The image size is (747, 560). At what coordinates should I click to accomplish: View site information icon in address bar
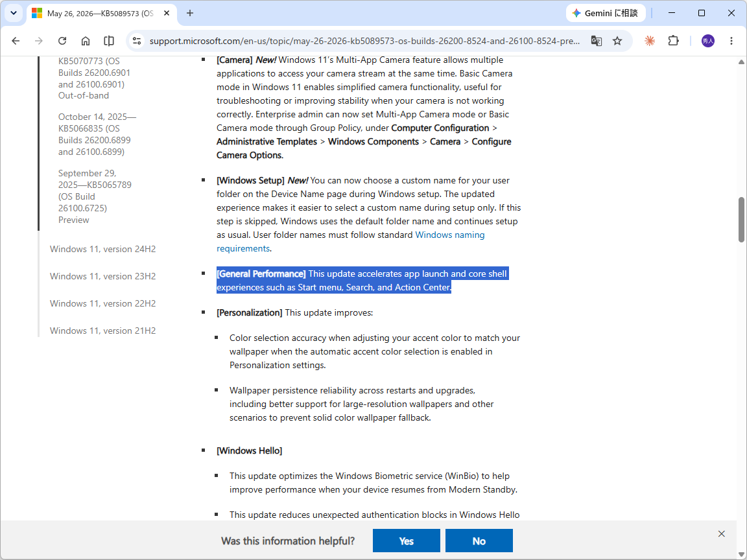tap(137, 41)
